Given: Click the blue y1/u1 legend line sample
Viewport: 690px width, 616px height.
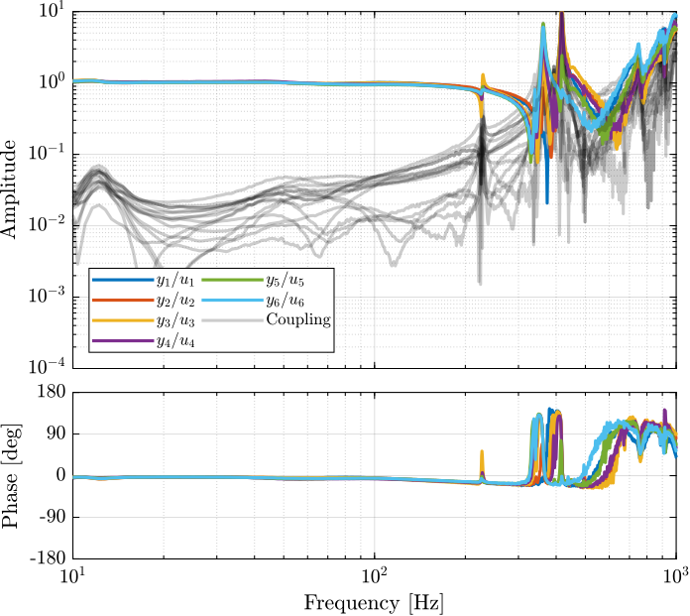Looking at the screenshot, I should [x=123, y=280].
